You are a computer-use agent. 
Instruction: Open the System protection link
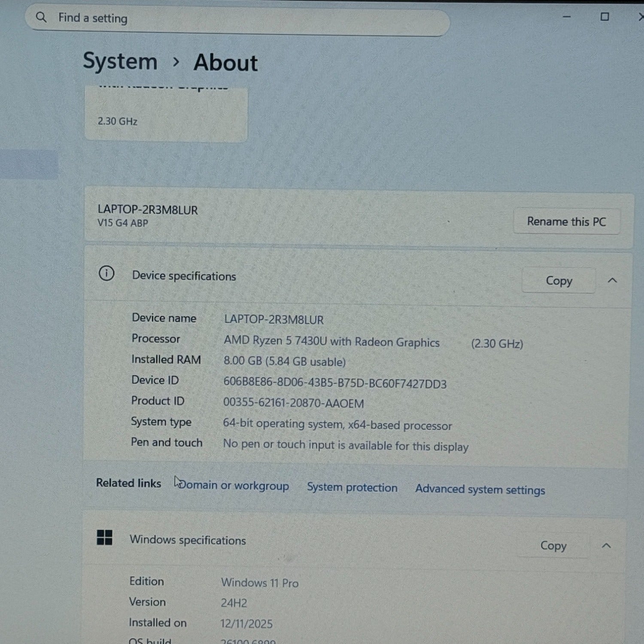click(352, 488)
